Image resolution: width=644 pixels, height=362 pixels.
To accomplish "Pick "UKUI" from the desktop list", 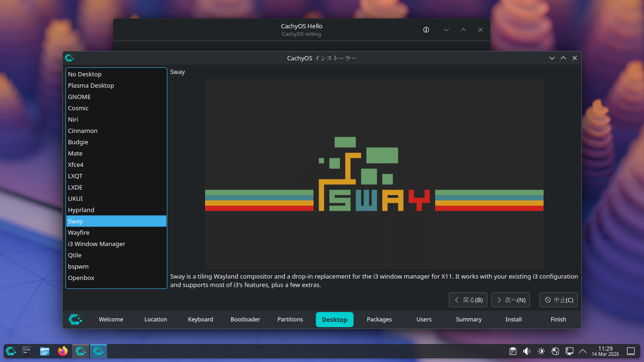I will (116, 198).
